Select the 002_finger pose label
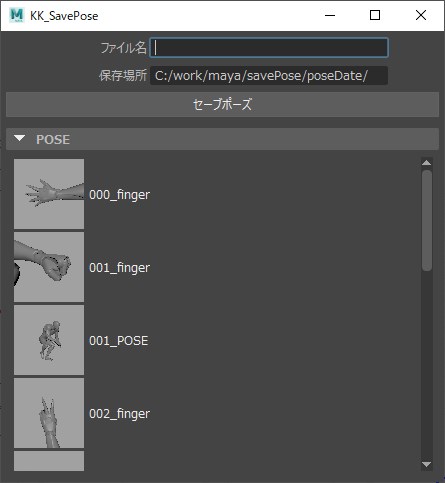 [x=119, y=414]
